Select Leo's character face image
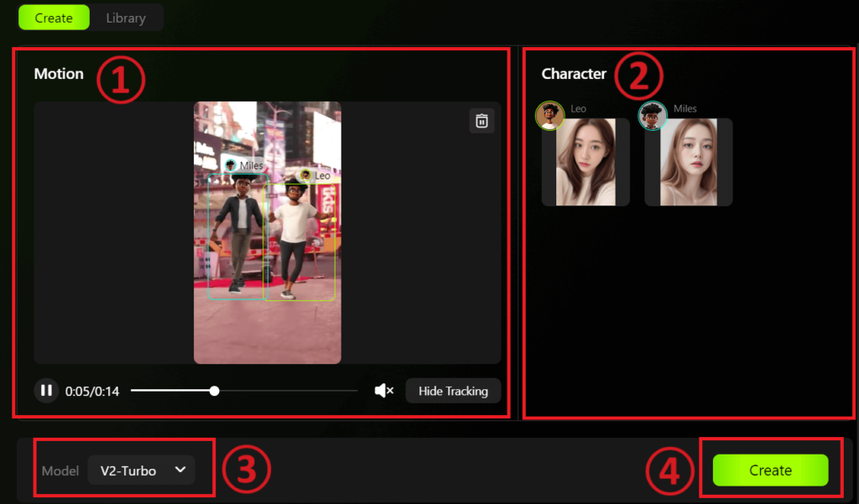The image size is (859, 504). 586,162
